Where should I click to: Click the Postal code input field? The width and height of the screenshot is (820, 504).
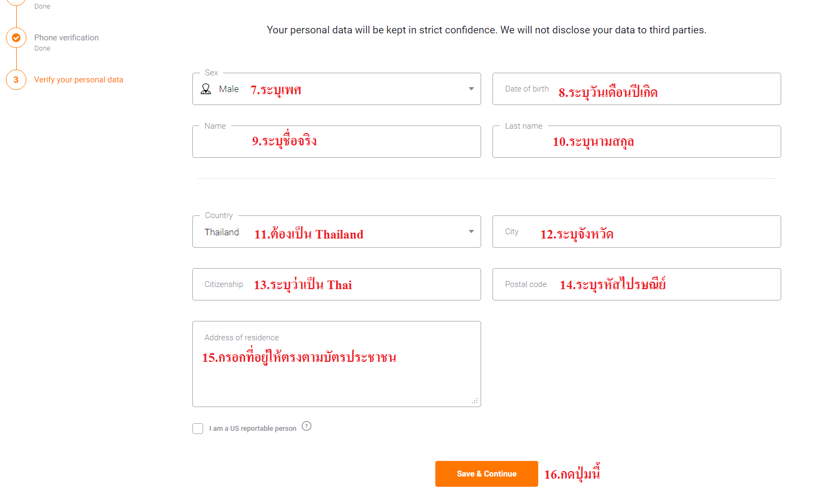tap(637, 284)
